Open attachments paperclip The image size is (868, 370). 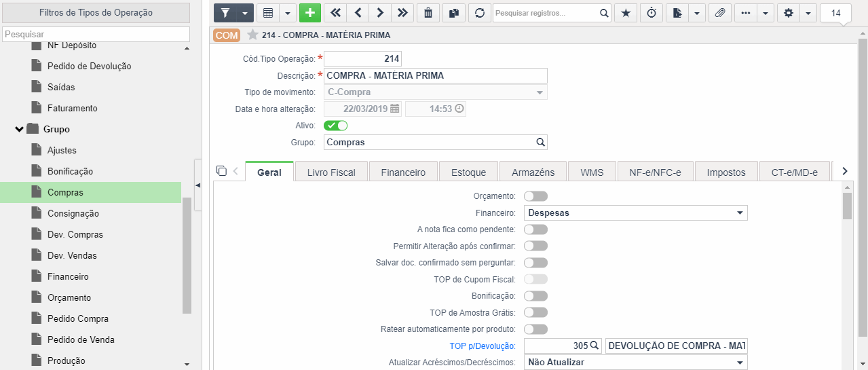click(720, 13)
